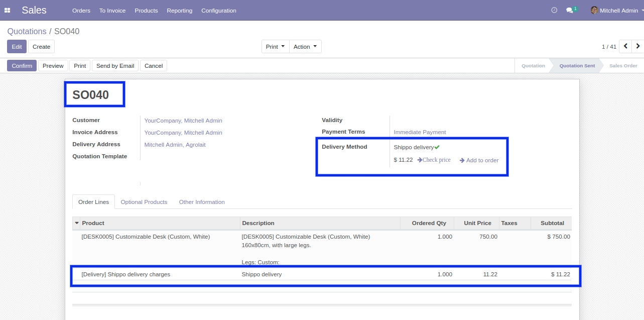Switch to the Other Information tab
The height and width of the screenshot is (320, 644).
pyautogui.click(x=202, y=202)
